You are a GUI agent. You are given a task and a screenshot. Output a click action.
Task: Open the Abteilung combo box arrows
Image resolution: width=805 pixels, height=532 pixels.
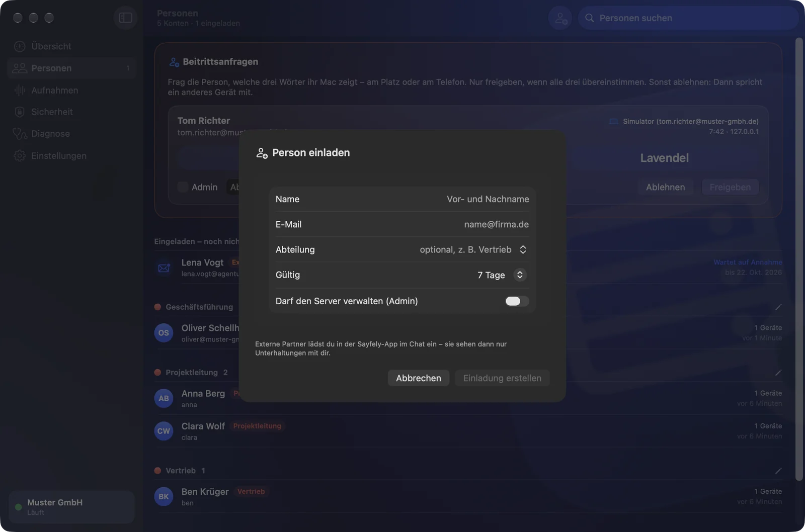[x=523, y=250]
